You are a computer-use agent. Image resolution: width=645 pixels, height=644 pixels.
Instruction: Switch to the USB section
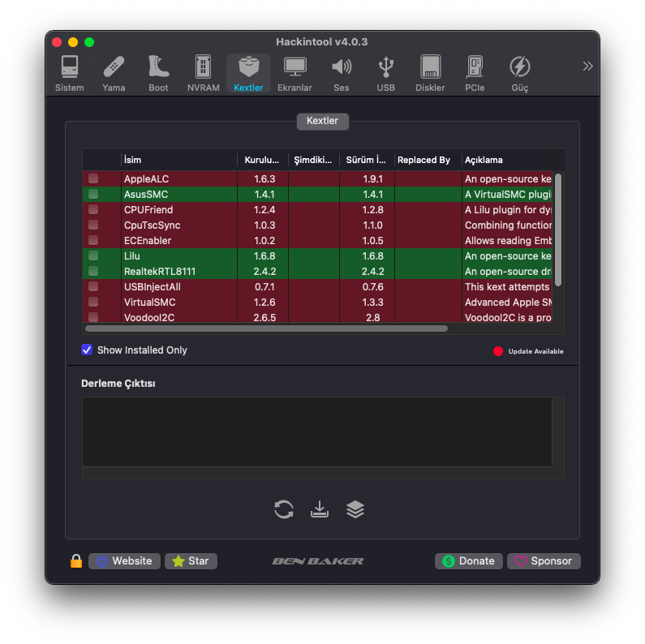coord(385,73)
